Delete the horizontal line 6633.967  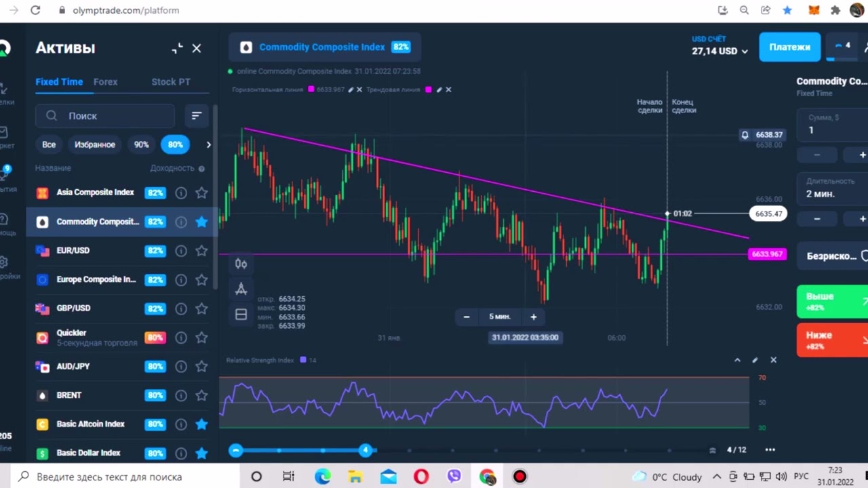[359, 89]
